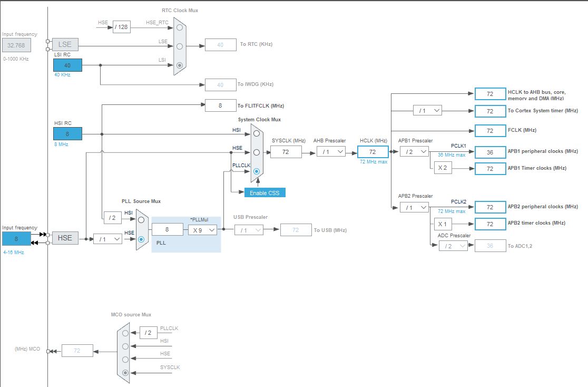Click the Enable CSS button
The width and height of the screenshot is (588, 387).
(x=264, y=192)
